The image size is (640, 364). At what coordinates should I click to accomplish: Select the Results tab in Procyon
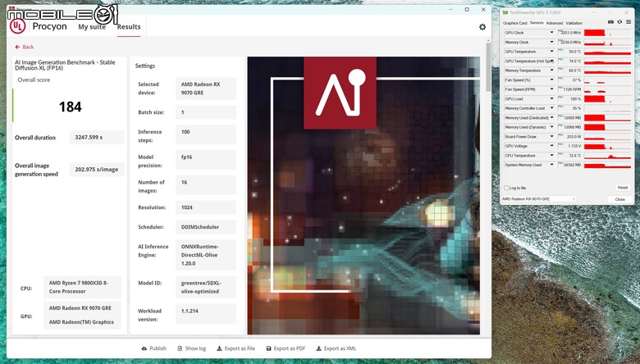129,27
